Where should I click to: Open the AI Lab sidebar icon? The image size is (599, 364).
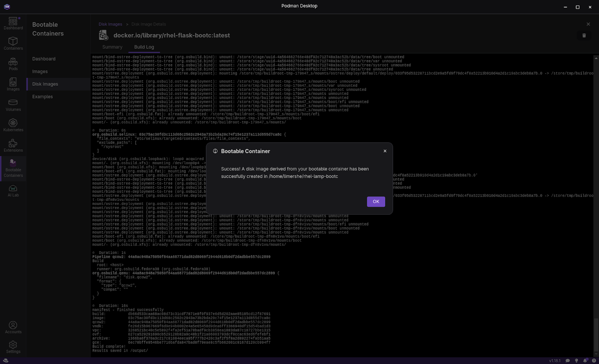(x=13, y=190)
